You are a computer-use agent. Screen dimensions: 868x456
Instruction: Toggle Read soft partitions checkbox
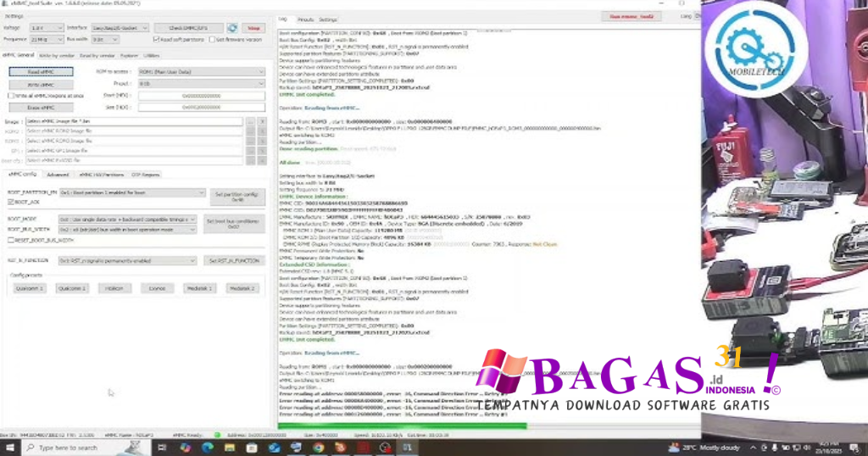pos(156,40)
